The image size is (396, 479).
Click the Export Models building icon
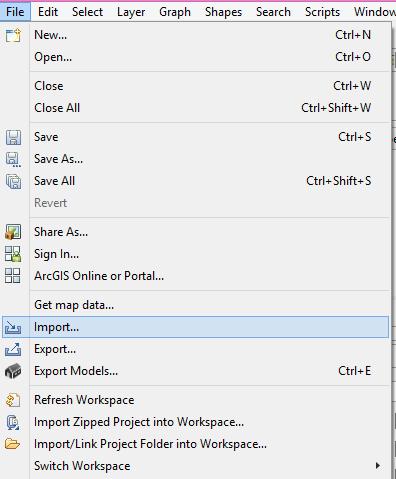(x=13, y=371)
